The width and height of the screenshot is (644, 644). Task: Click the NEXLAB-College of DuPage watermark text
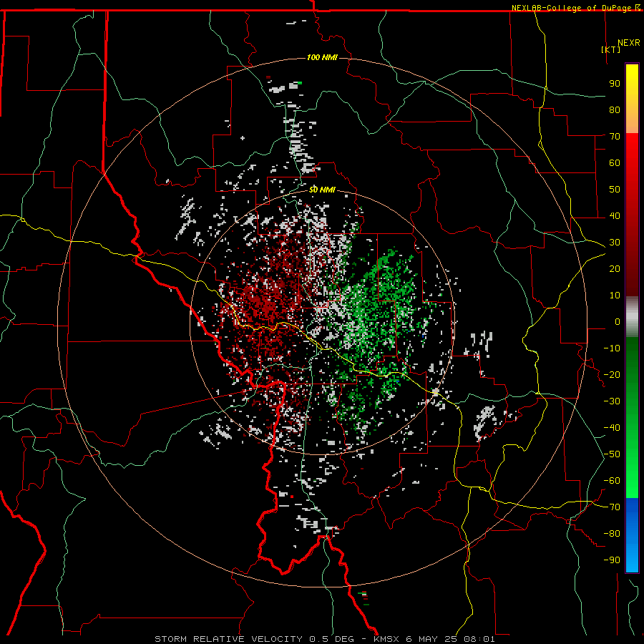pyautogui.click(x=572, y=8)
